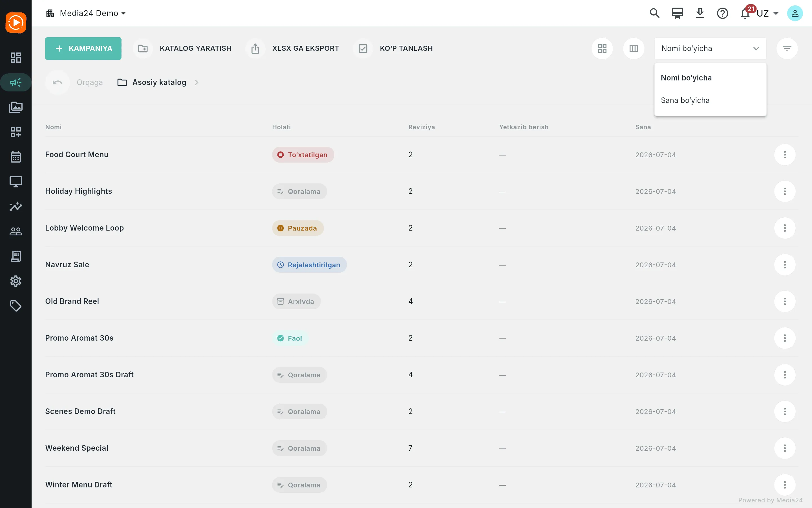
Task: Click the Sana column header
Action: point(643,127)
